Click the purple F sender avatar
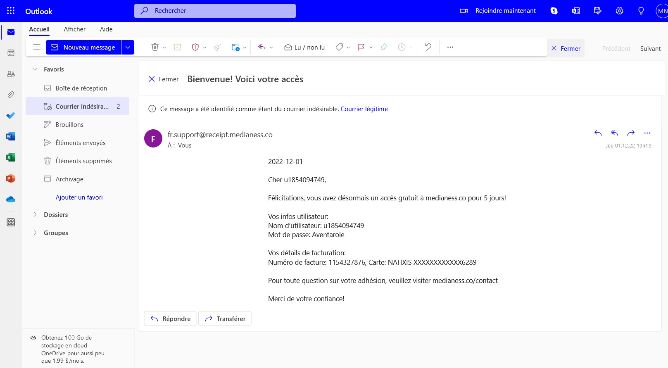The width and height of the screenshot is (668, 368). [x=153, y=138]
